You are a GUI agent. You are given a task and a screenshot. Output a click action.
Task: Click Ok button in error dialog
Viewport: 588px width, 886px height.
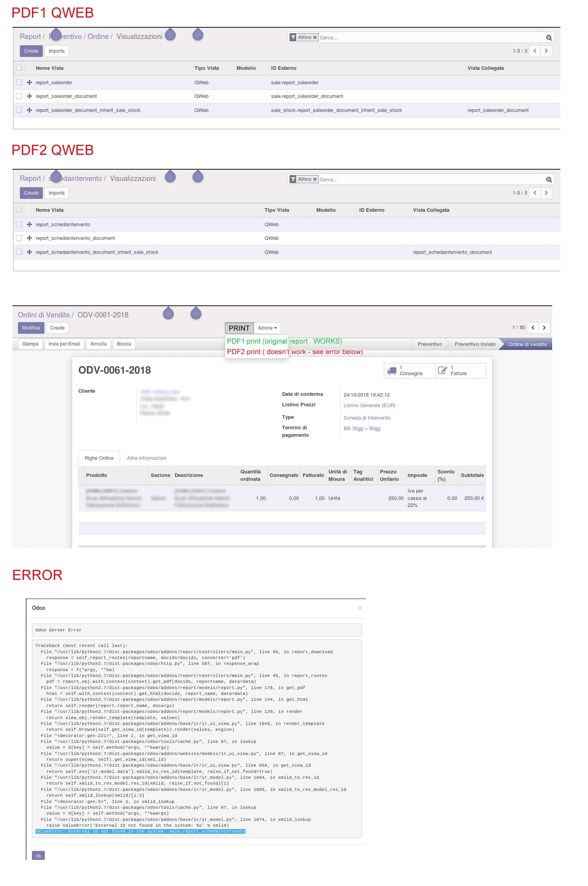(38, 856)
